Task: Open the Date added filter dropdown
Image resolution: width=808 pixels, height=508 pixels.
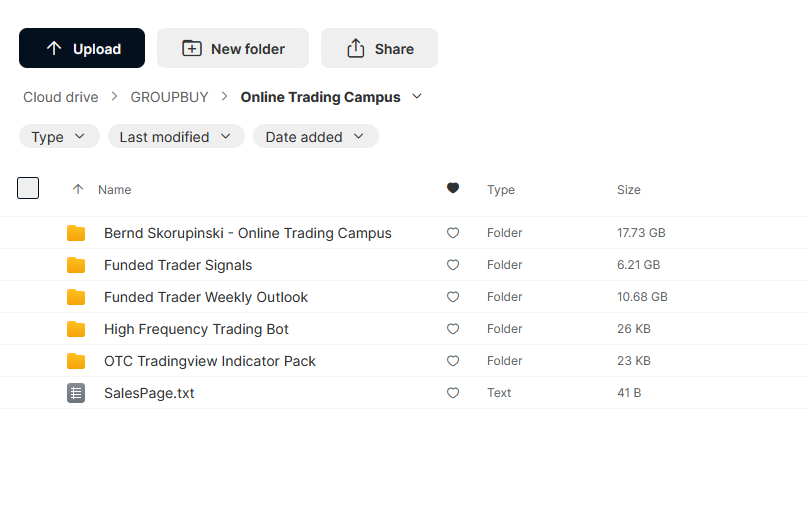Action: click(316, 137)
